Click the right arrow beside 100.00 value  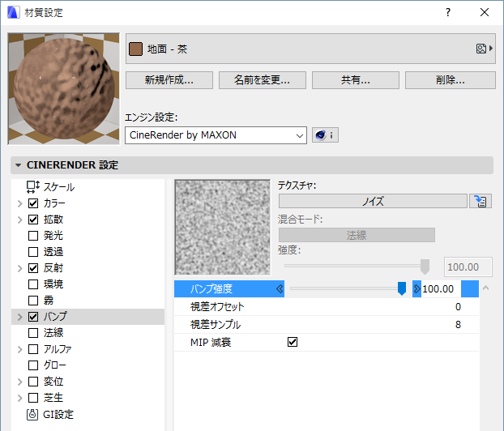pyautogui.click(x=416, y=288)
